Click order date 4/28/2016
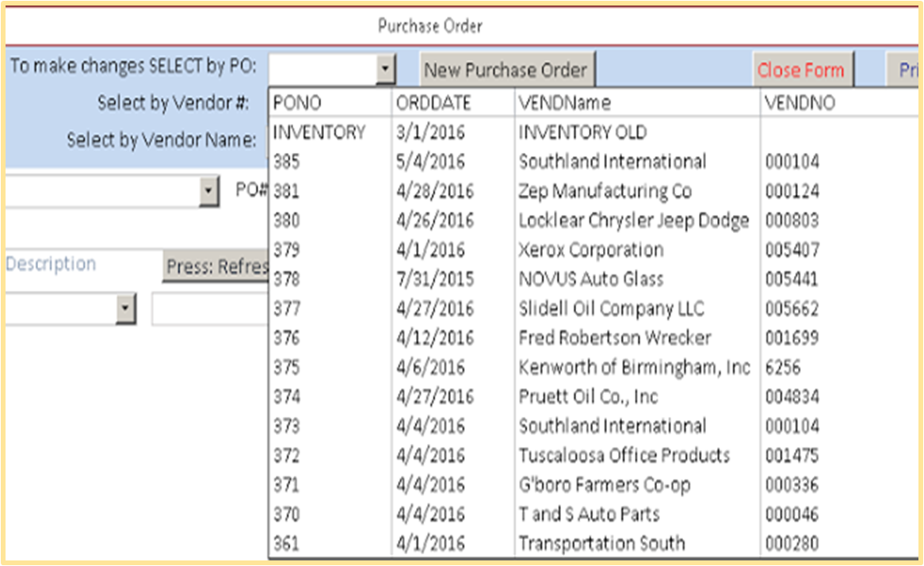This screenshot has height=566, width=924. pyautogui.click(x=435, y=191)
